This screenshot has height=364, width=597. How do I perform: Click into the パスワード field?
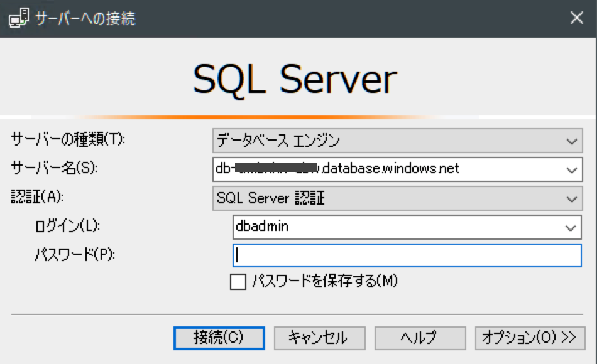point(407,255)
